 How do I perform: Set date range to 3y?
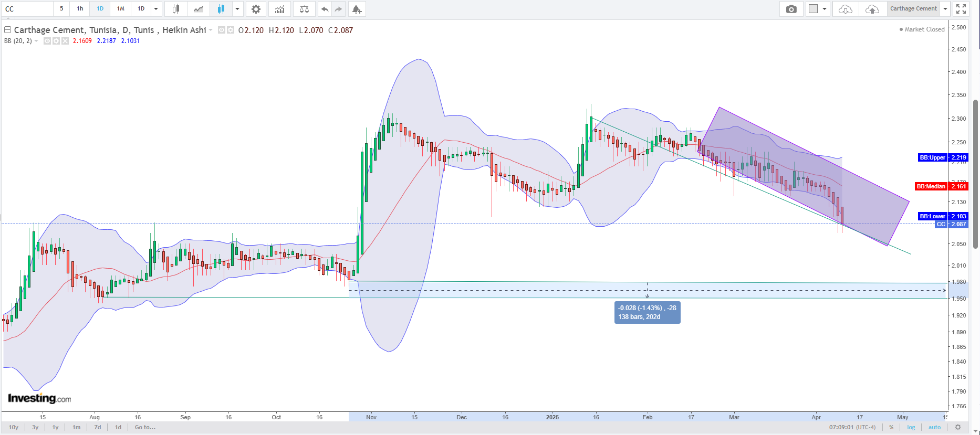(35, 427)
